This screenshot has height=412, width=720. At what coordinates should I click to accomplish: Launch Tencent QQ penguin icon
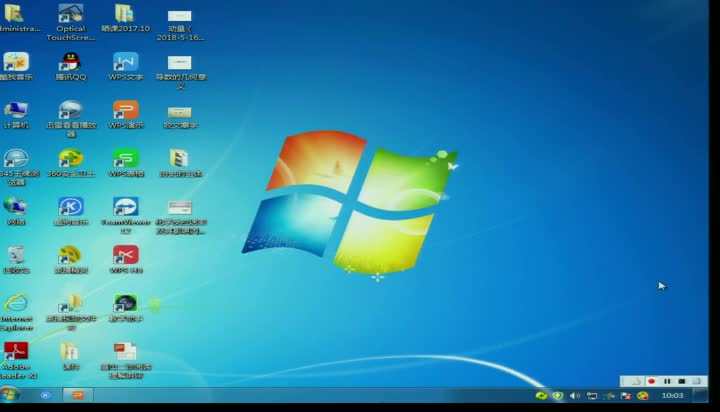point(71,66)
